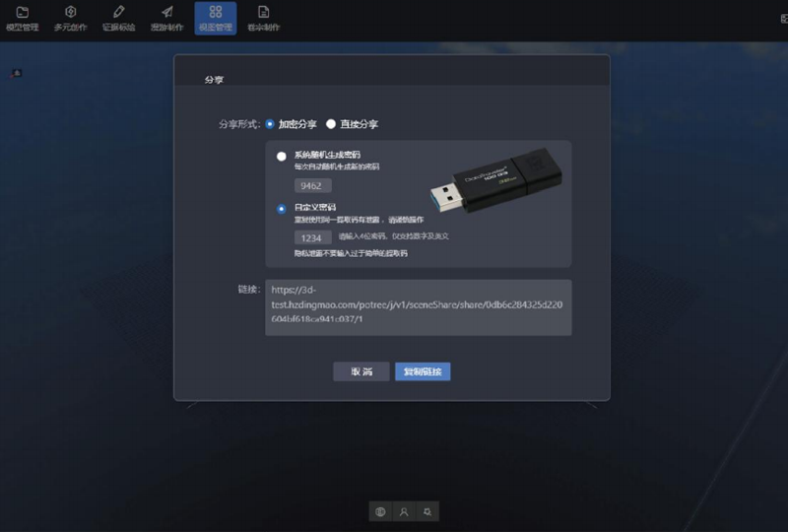
Task: Click the rightmost bottom toolbar icon
Action: click(x=427, y=511)
